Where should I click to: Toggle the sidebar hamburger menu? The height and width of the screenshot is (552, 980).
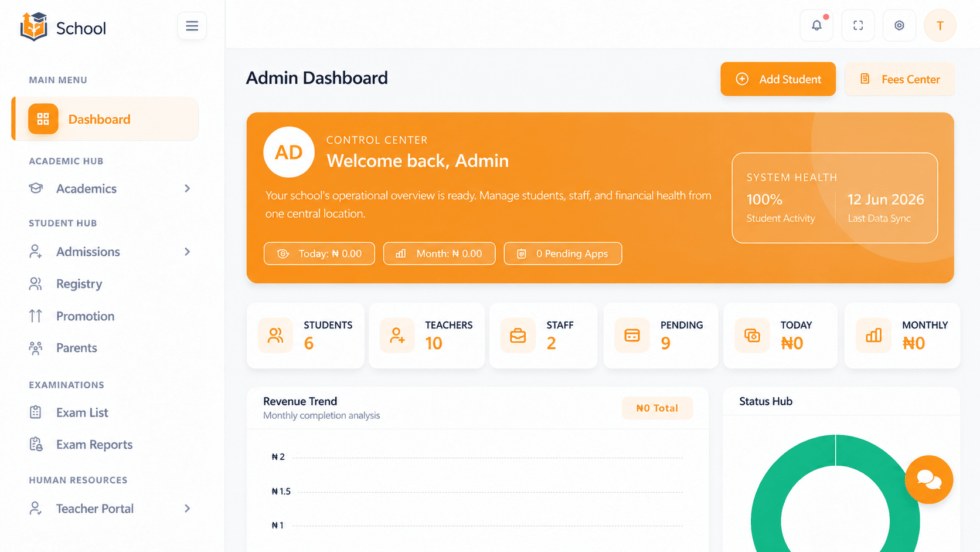[x=192, y=26]
